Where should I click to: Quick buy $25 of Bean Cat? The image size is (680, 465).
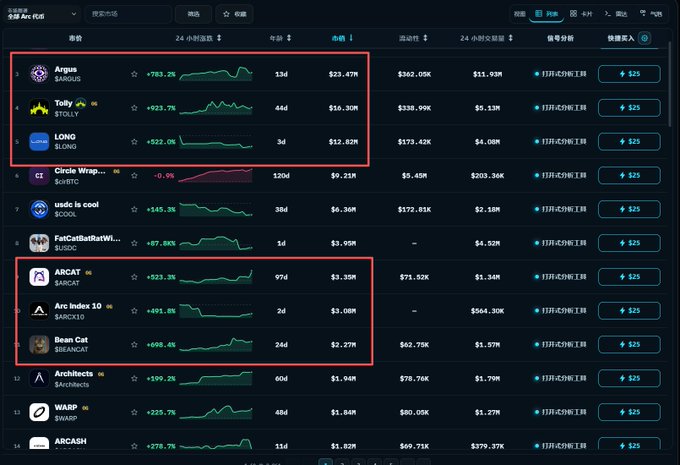pyautogui.click(x=629, y=344)
